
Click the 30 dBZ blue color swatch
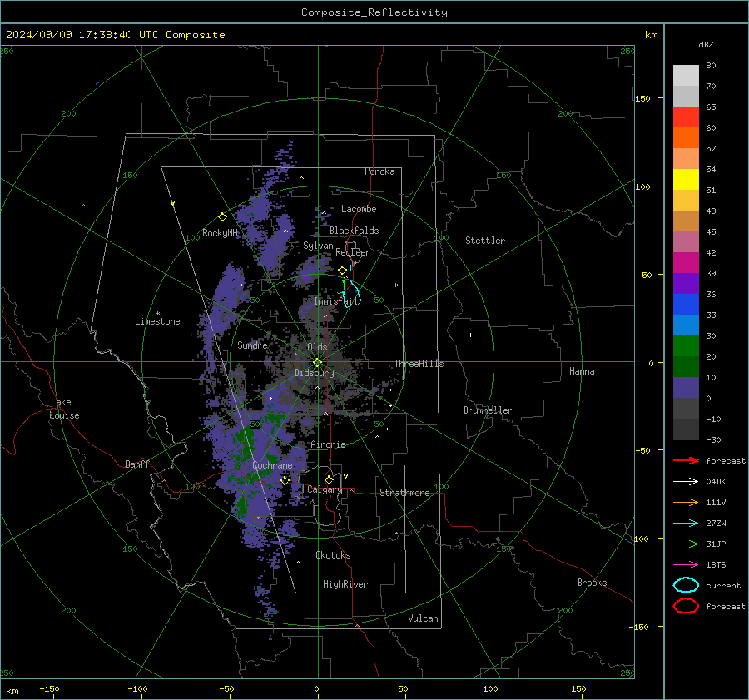coord(686,325)
